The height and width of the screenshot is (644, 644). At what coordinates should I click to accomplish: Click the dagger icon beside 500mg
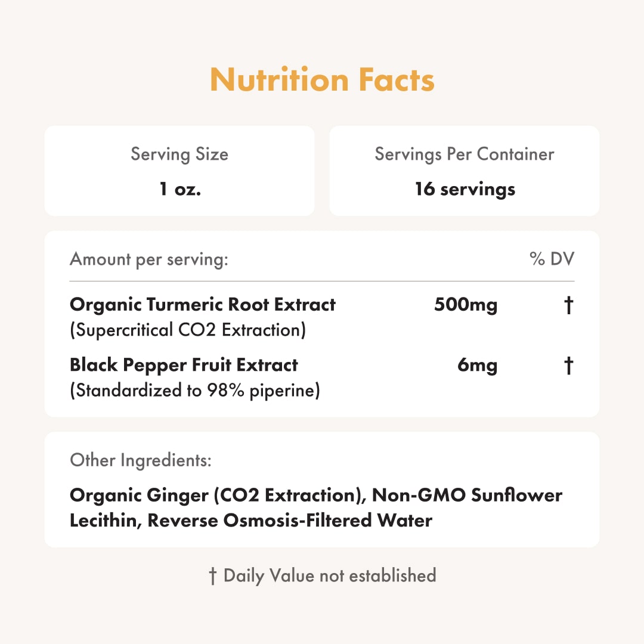[569, 305]
